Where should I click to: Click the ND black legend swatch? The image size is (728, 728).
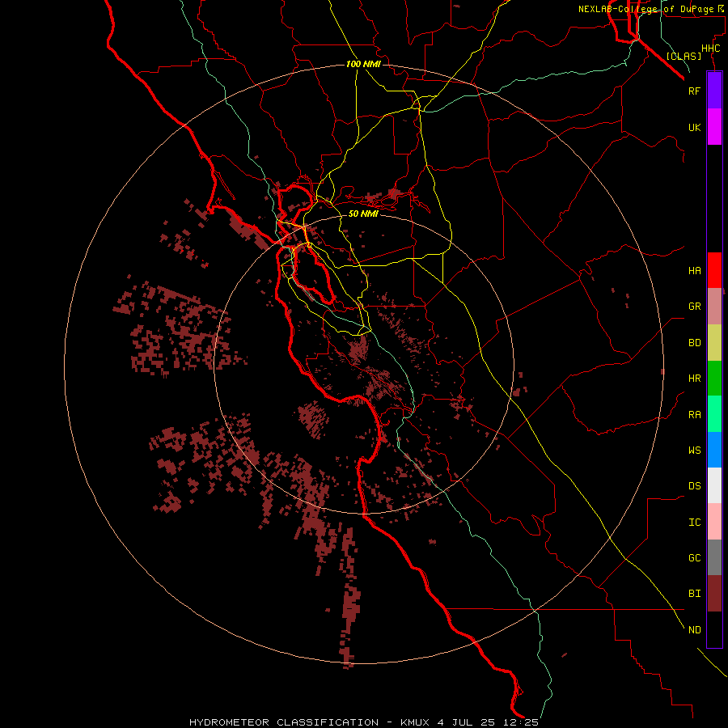(x=714, y=629)
